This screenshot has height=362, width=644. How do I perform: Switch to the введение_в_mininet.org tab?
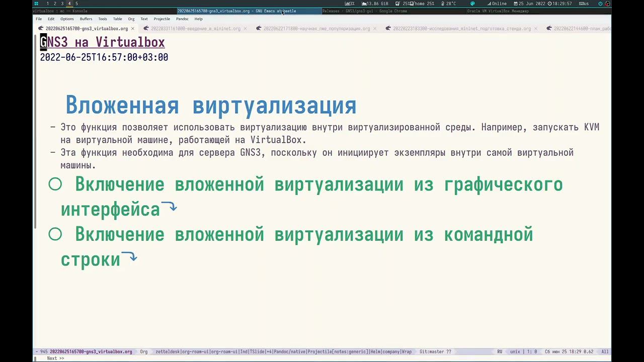pyautogui.click(x=196, y=29)
